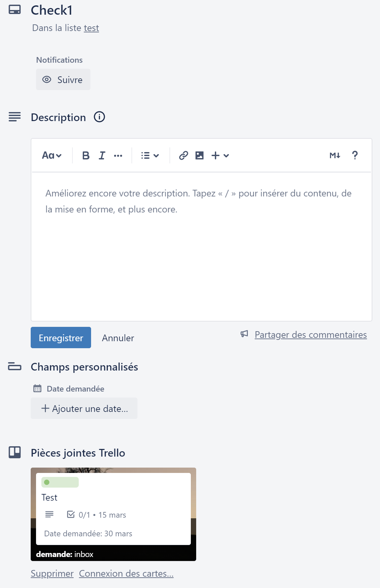
Task: Open editor help question mark
Action: point(355,155)
